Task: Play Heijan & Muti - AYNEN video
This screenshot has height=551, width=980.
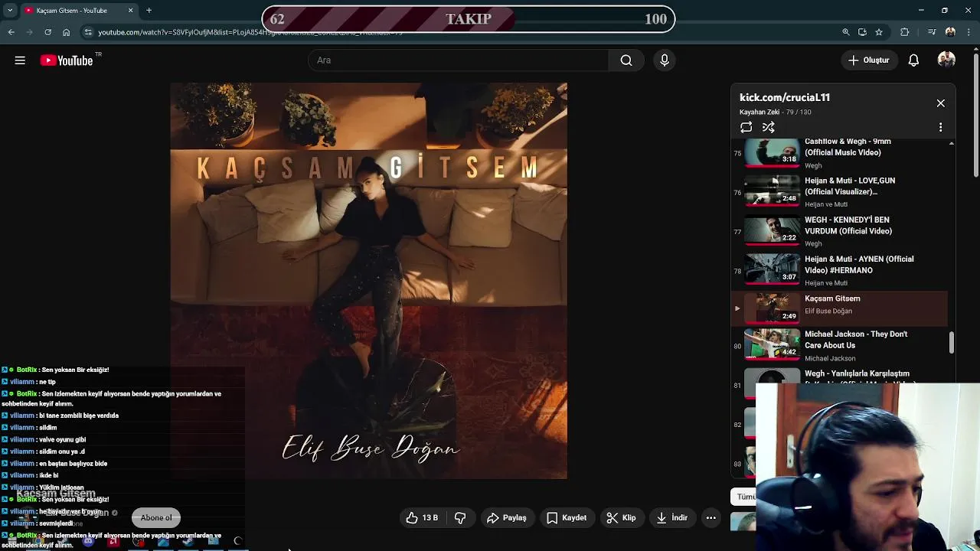Action: click(839, 270)
